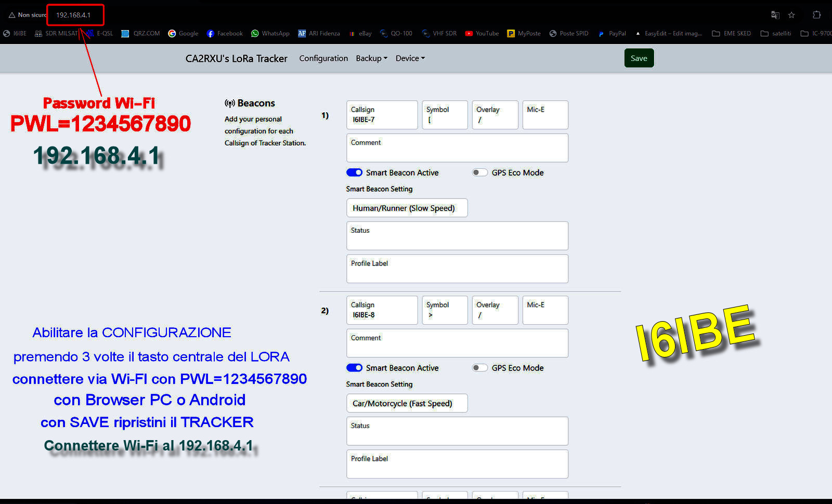The width and height of the screenshot is (832, 504).
Task: Toggle Smart Beacon Active for beacon 2
Action: click(x=355, y=368)
